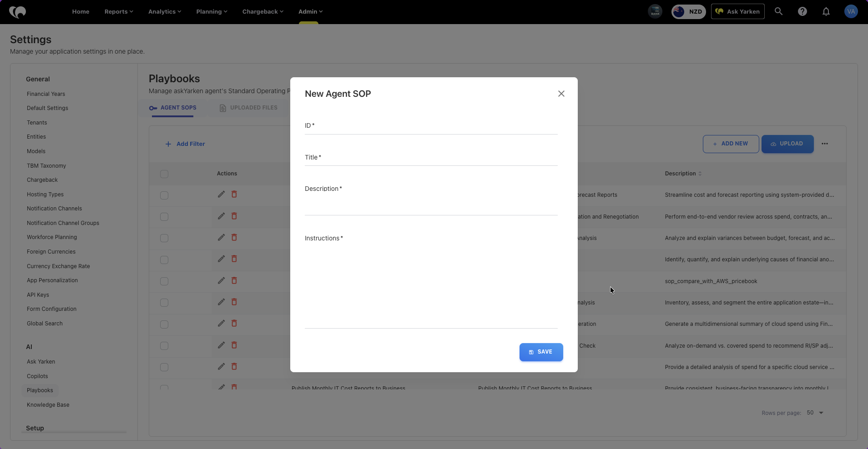868x449 pixels.
Task: Delete the multidimensional cloud spend summary row
Action: click(234, 323)
